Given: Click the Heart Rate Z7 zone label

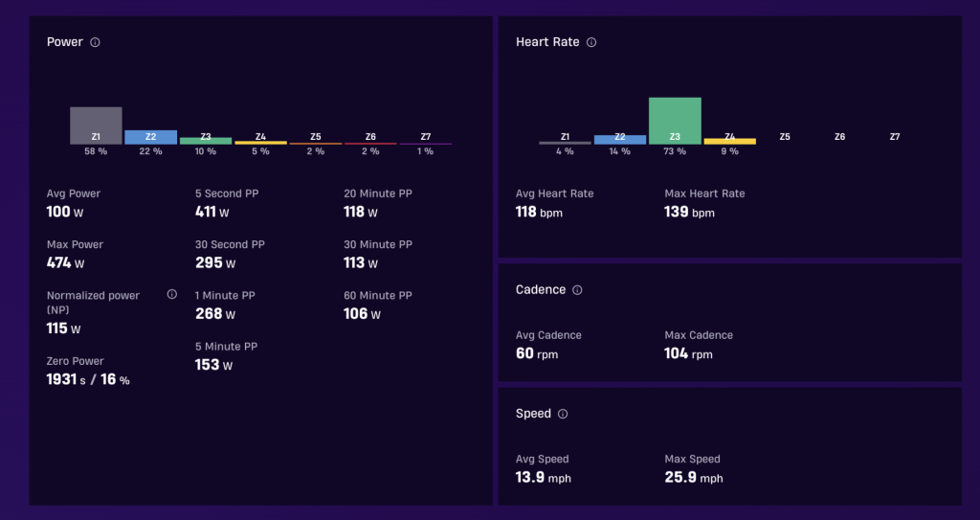Looking at the screenshot, I should pos(895,136).
